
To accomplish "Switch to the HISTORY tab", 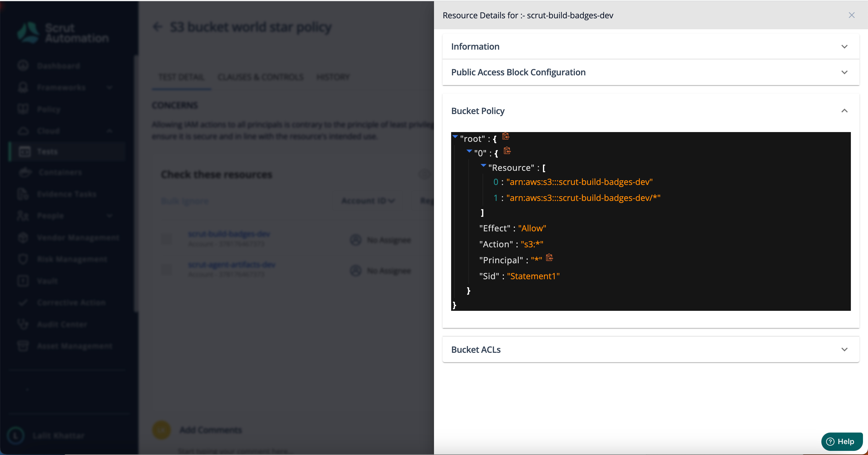I will click(333, 77).
